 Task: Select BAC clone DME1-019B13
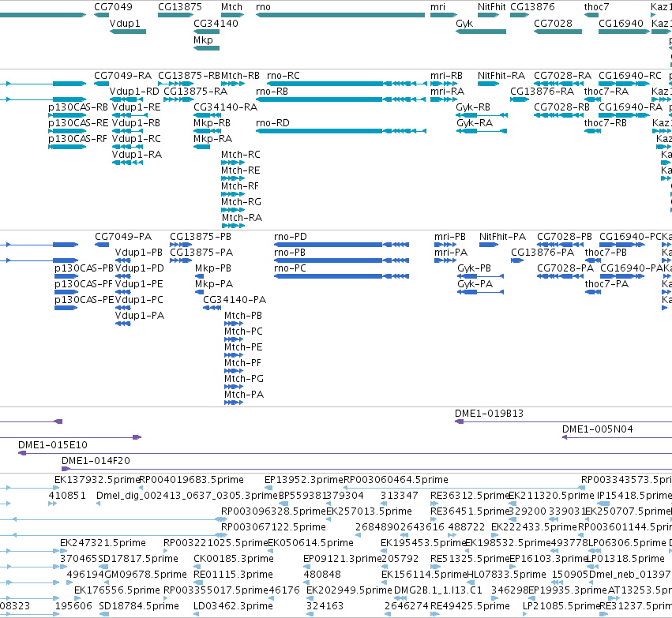tap(489, 414)
